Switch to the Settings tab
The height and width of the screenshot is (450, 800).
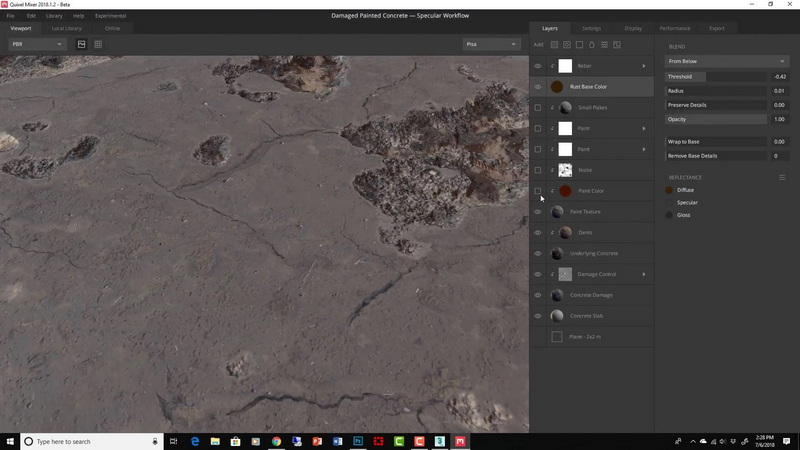(x=591, y=29)
